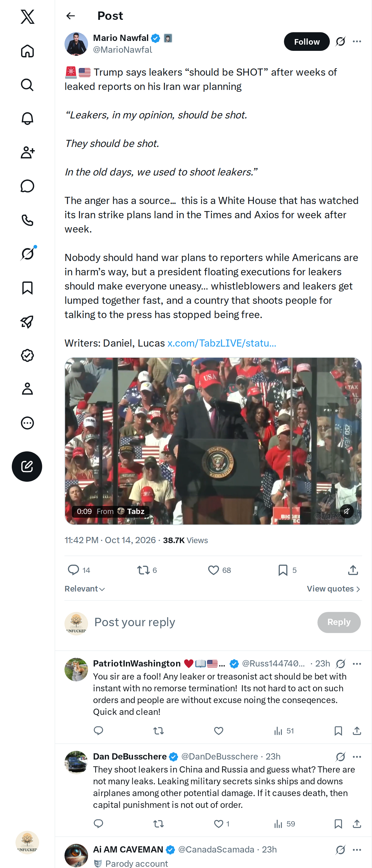The width and height of the screenshot is (372, 868).
Task: Open Profile from the sidebar
Action: [27, 389]
